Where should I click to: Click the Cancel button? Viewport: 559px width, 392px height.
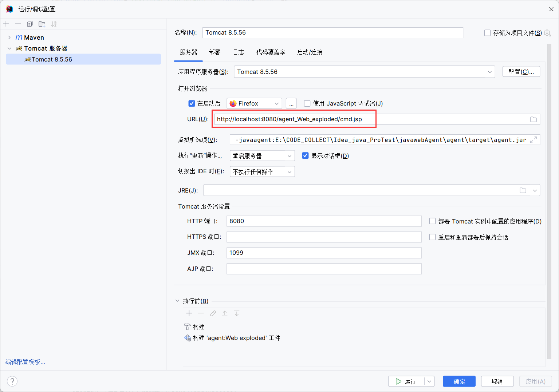[497, 381]
